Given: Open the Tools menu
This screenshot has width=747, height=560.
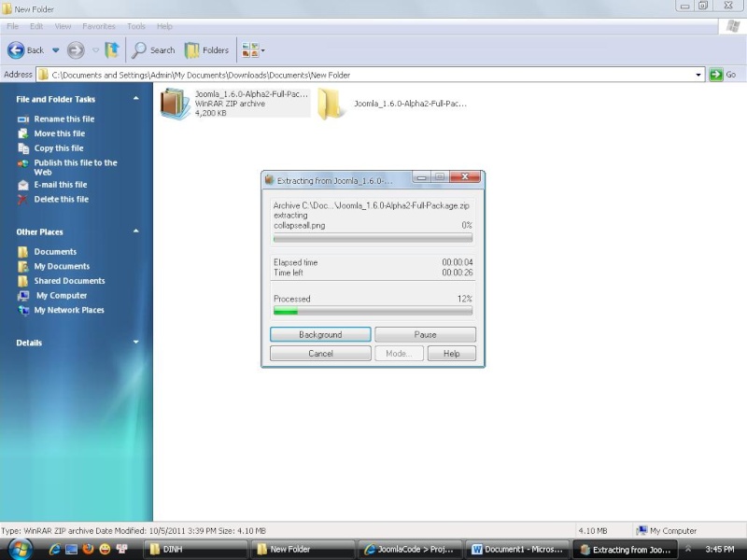Looking at the screenshot, I should point(136,26).
